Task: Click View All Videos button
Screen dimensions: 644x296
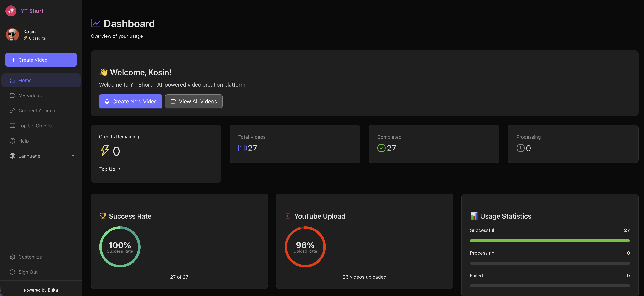Action: pos(193,101)
